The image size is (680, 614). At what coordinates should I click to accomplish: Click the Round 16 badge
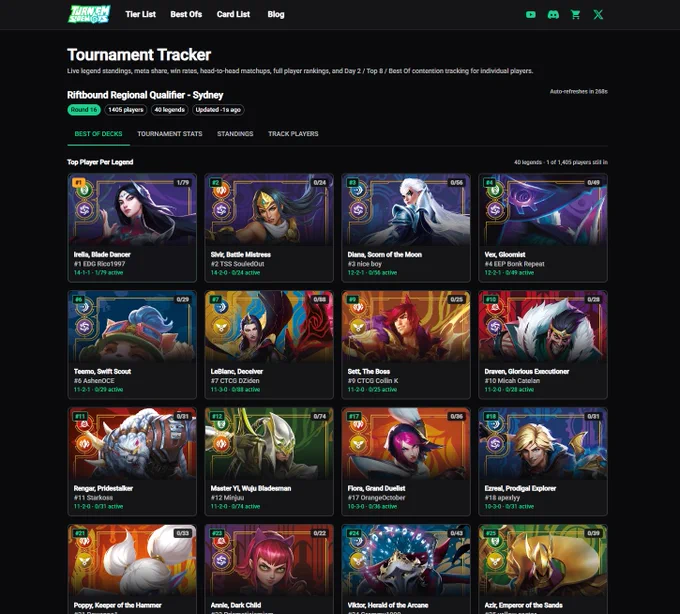tap(84, 110)
